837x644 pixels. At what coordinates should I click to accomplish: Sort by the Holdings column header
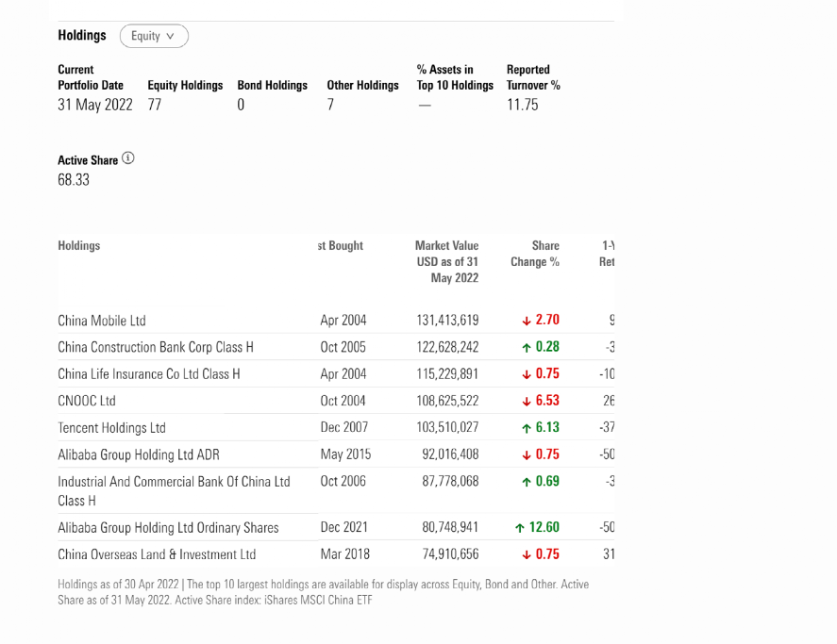coord(79,245)
